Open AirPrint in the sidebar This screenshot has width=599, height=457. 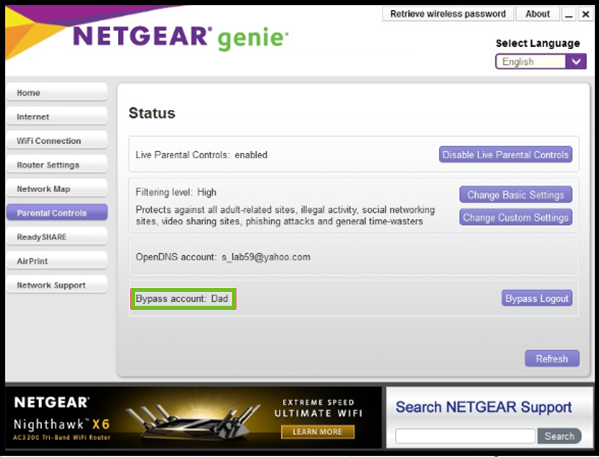coord(57,261)
